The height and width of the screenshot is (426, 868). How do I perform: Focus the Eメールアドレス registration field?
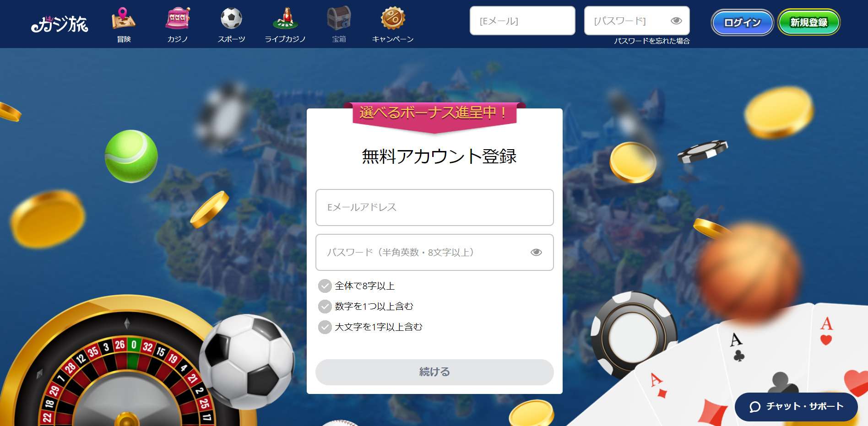pos(434,207)
